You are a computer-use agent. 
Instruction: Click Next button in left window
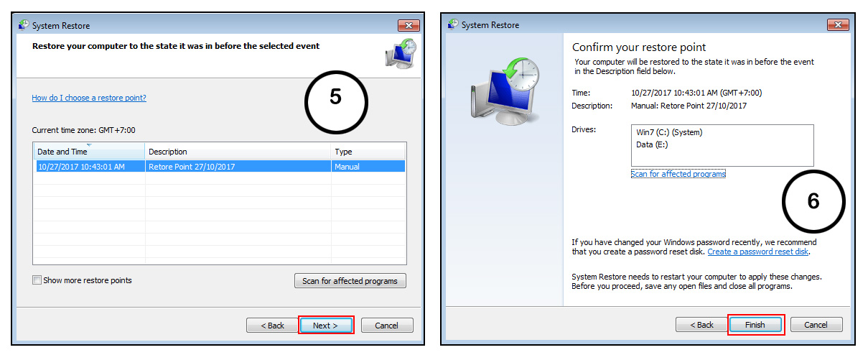pyautogui.click(x=325, y=326)
